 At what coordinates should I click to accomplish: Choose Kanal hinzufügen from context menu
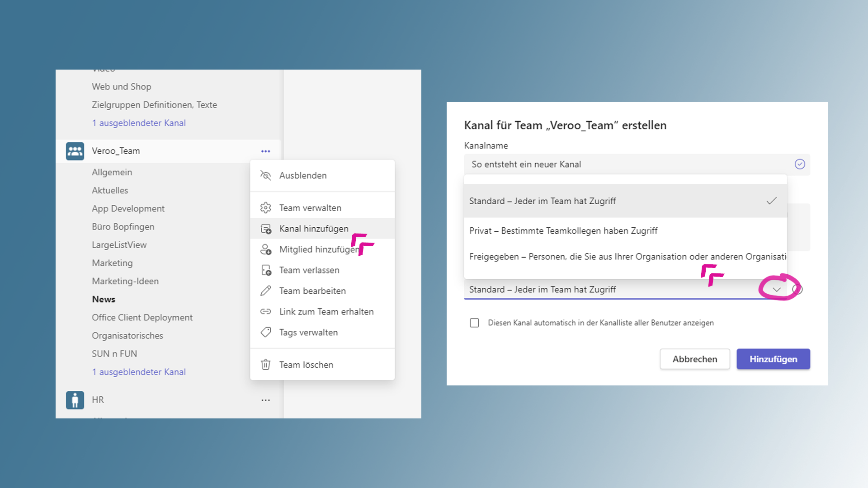point(314,229)
